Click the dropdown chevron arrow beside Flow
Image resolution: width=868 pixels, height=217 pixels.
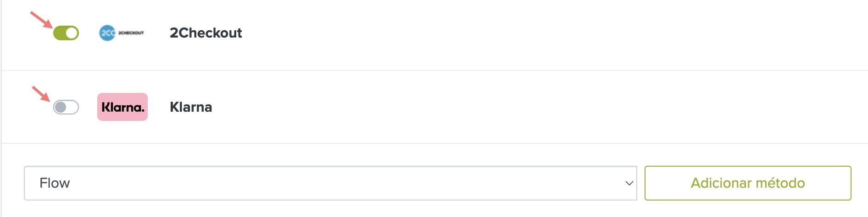629,183
